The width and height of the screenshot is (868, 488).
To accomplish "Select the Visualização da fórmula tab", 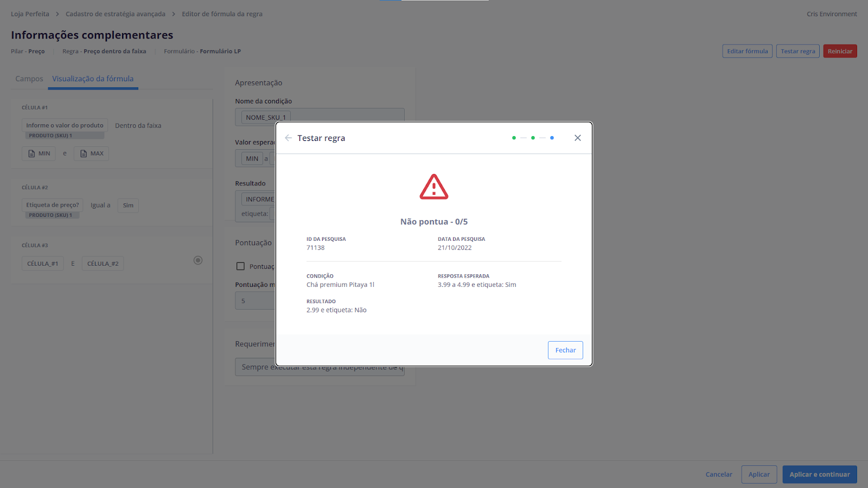I will pos(93,79).
